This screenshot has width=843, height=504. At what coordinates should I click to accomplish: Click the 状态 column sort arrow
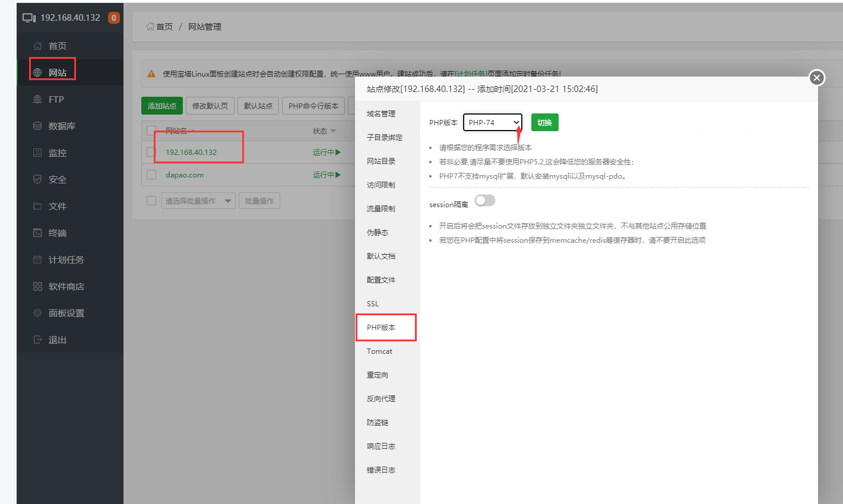pos(333,131)
